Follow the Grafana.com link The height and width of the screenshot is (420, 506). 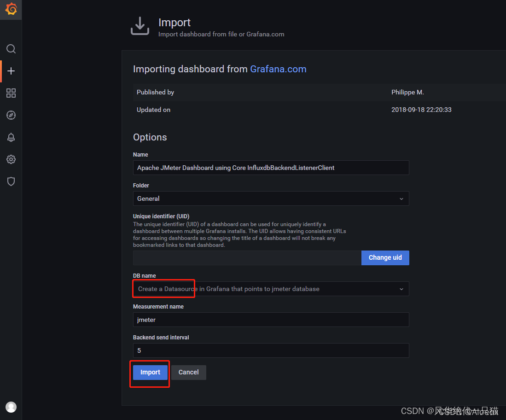(278, 69)
